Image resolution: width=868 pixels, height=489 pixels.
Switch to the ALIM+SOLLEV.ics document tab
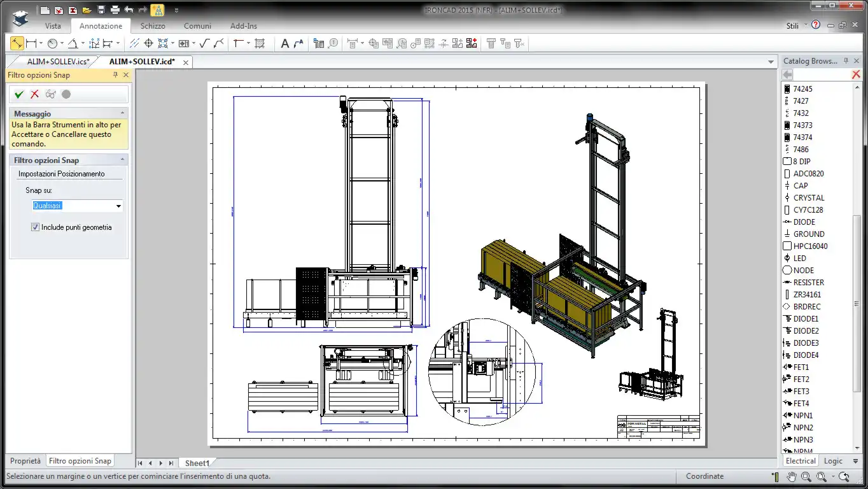(57, 62)
